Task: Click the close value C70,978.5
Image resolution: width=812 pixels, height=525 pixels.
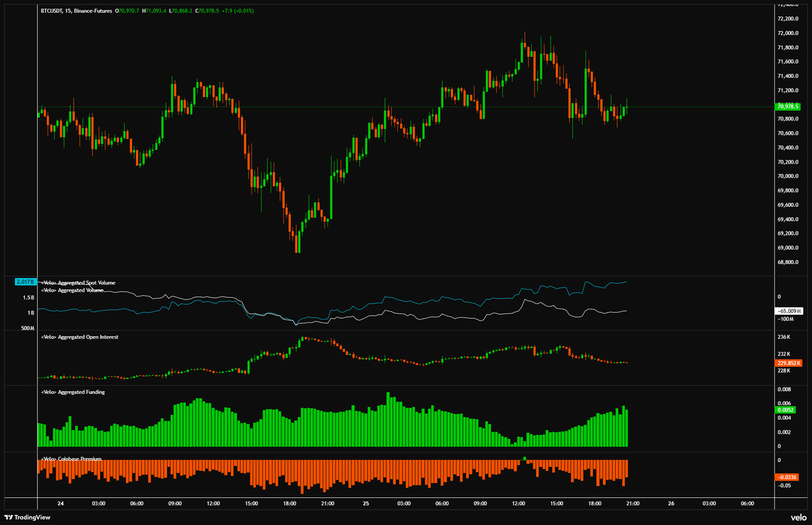Action: pyautogui.click(x=207, y=12)
